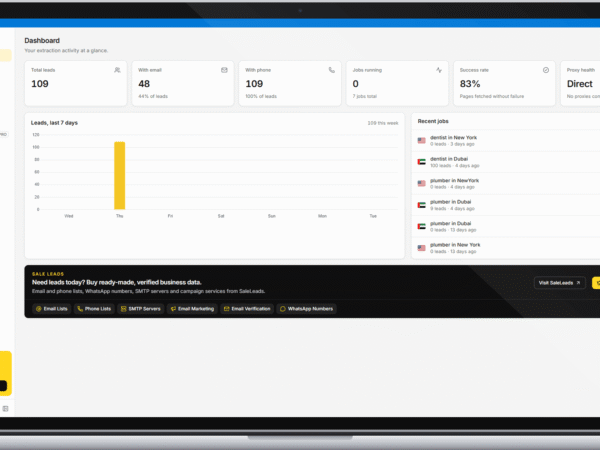Open recent job plumber in NewYork
Screen dimensions: 600x450
(506, 184)
